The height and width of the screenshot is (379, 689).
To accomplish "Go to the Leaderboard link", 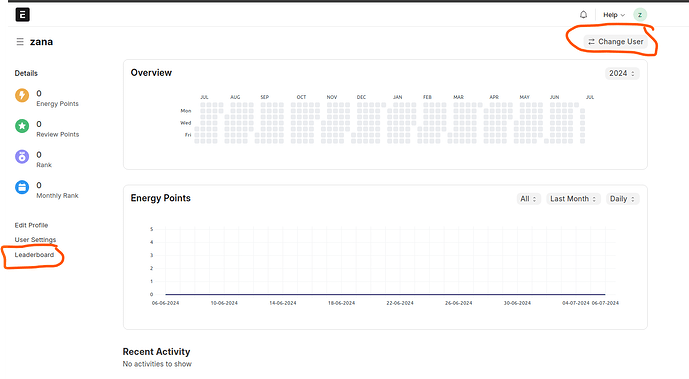I will click(x=34, y=255).
